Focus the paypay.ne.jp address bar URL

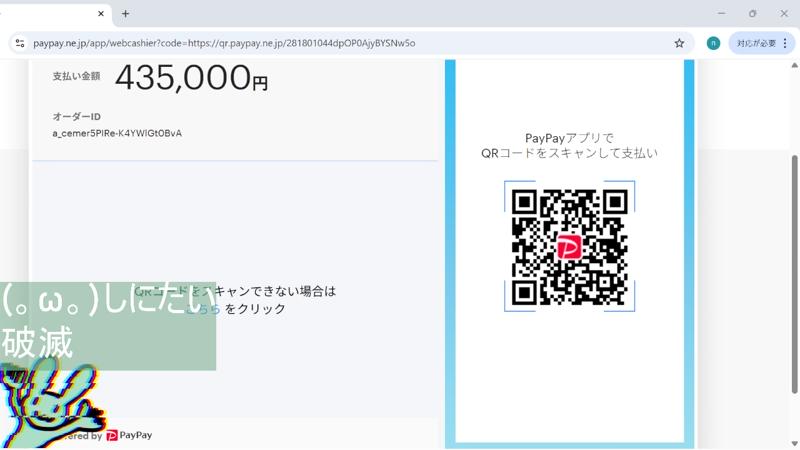[x=224, y=43]
